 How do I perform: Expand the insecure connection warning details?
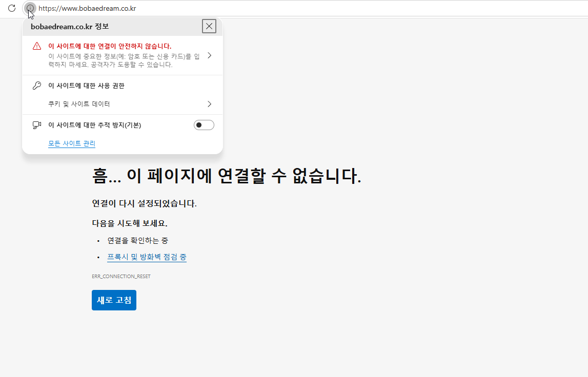pos(209,56)
